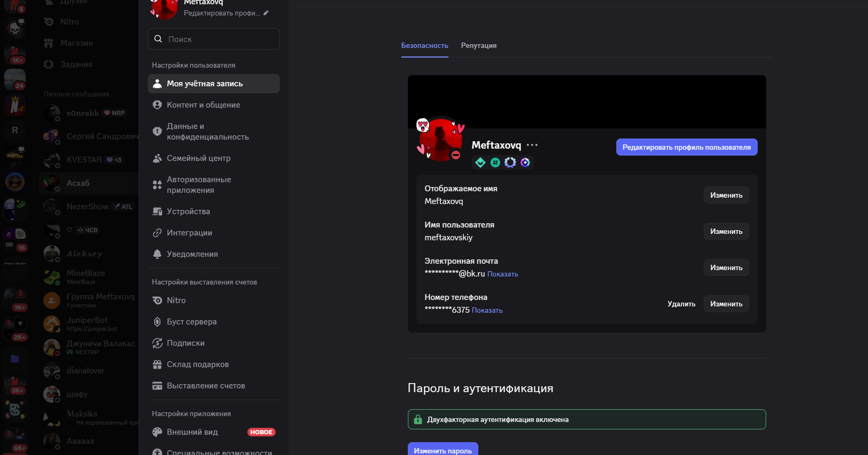The height and width of the screenshot is (455, 868).
Task: Click the gift icon for Склад подарков
Action: coord(157,364)
